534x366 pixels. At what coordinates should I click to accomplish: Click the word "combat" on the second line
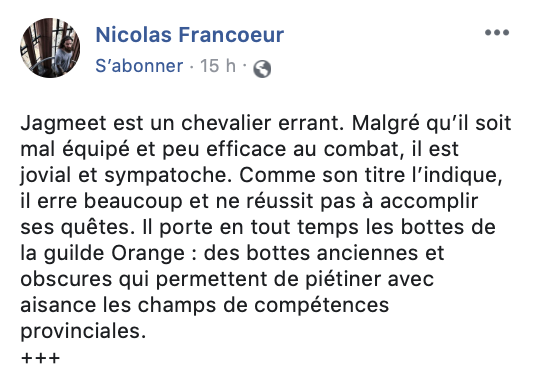click(363, 149)
